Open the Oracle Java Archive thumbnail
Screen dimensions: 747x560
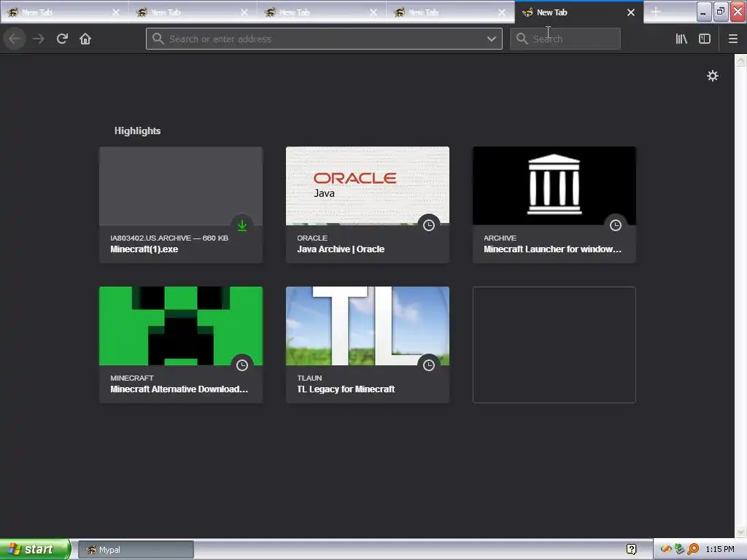(x=368, y=186)
